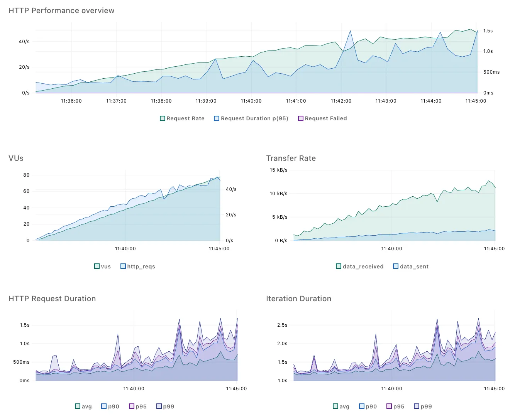Click the VUs chart title
The height and width of the screenshot is (420, 515).
tap(16, 158)
